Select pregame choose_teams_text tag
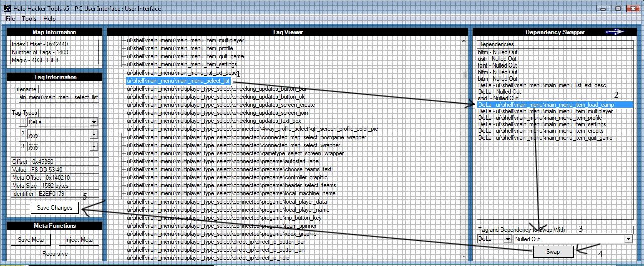 [x=228, y=169]
